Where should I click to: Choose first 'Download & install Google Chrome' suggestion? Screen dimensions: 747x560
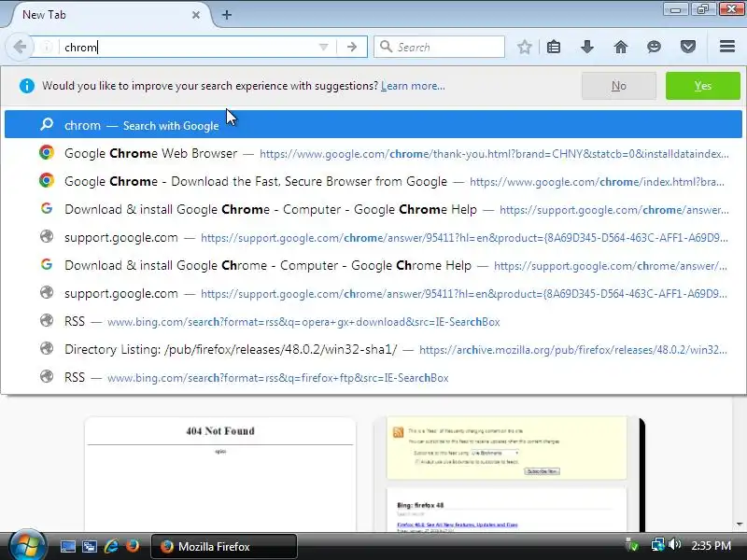[x=373, y=209]
